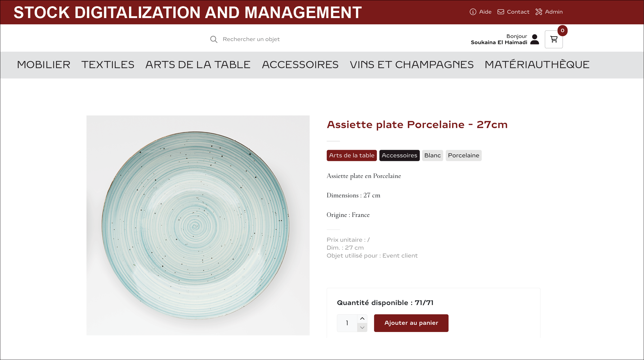Image resolution: width=644 pixels, height=360 pixels.
Task: Click the search magnifier icon
Action: (214, 39)
